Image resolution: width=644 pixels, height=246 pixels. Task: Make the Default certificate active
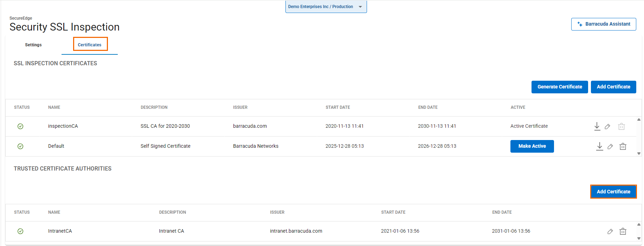pos(532,146)
